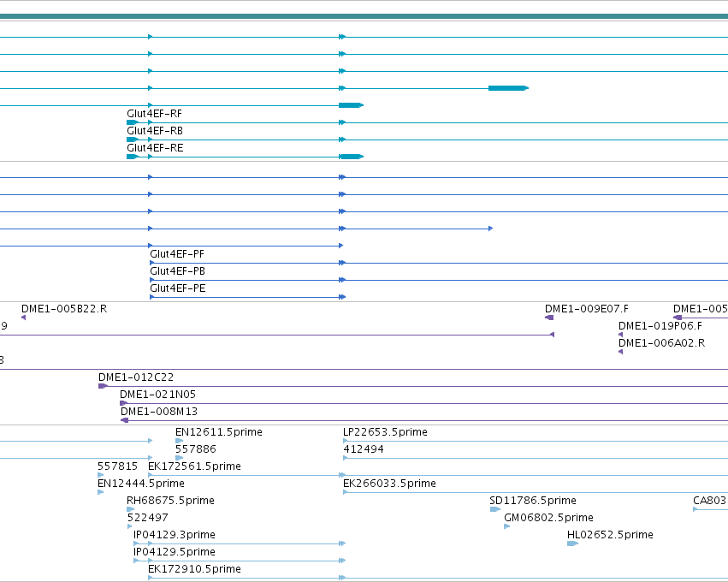The image size is (728, 582).
Task: Select the purple glyph under DME1-012C22
Action: (x=103, y=387)
